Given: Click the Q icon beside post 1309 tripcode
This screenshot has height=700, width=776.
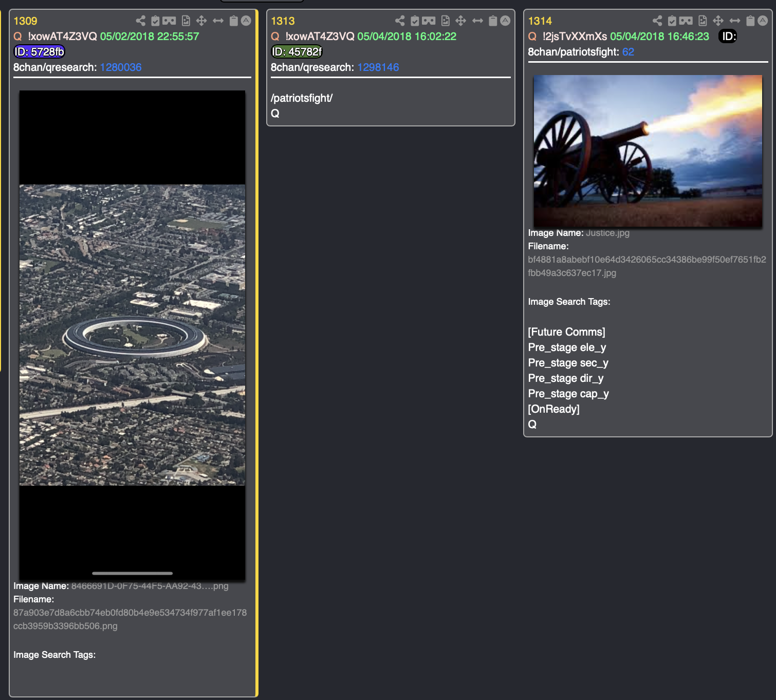Looking at the screenshot, I should (x=18, y=36).
